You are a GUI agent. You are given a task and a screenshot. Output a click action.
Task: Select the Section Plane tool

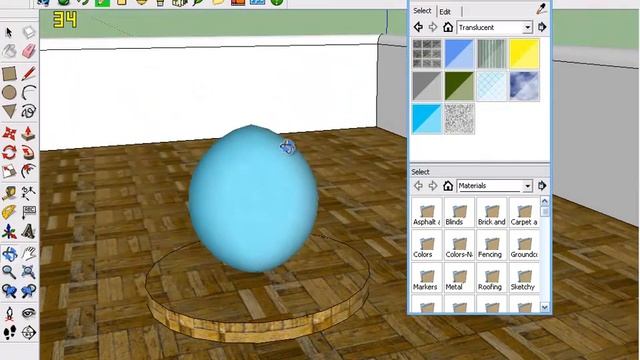[28, 332]
